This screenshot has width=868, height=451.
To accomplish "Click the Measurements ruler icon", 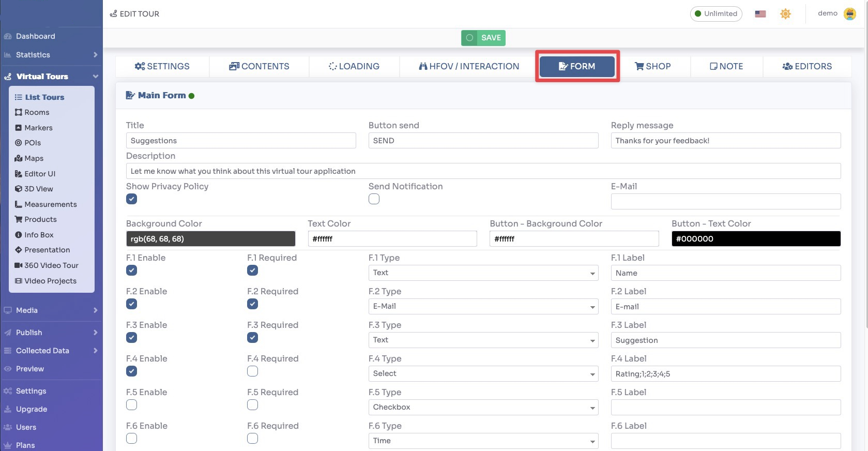I will (19, 204).
